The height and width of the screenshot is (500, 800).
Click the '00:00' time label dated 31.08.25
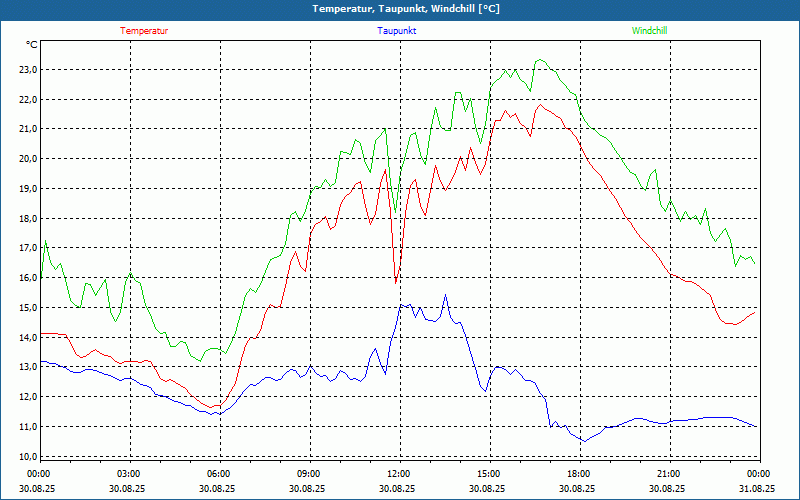pyautogui.click(x=757, y=474)
